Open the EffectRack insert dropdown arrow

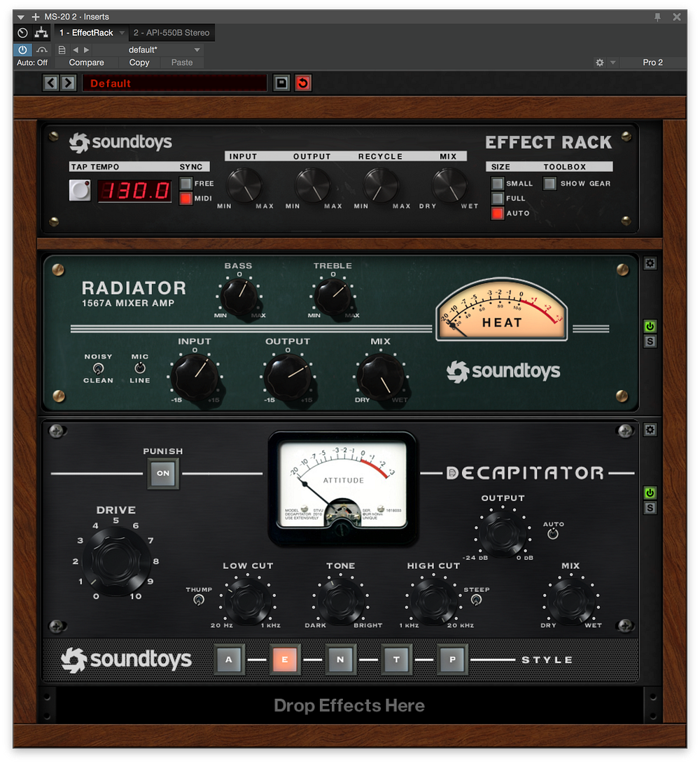(122, 33)
